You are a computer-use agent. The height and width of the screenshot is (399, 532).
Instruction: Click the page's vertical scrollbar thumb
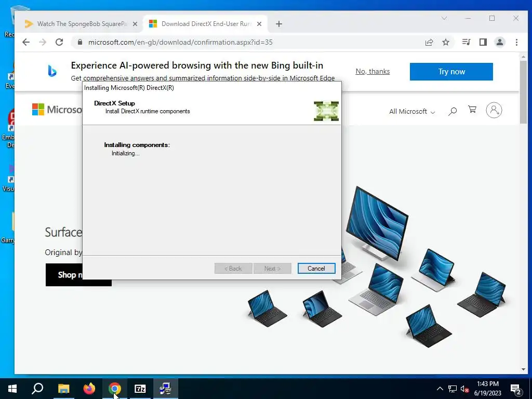(x=524, y=91)
